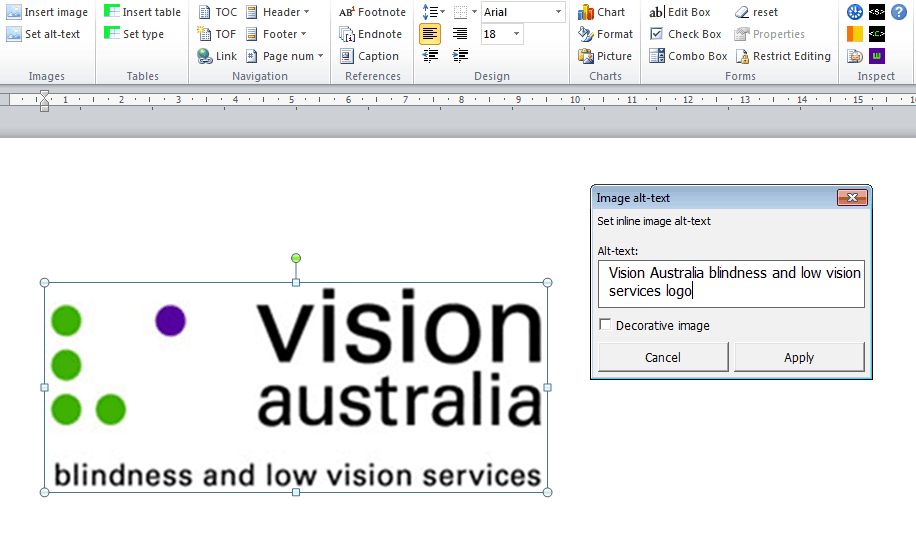The image size is (916, 543).
Task: Click the black <S> Inspect icon
Action: point(877,12)
